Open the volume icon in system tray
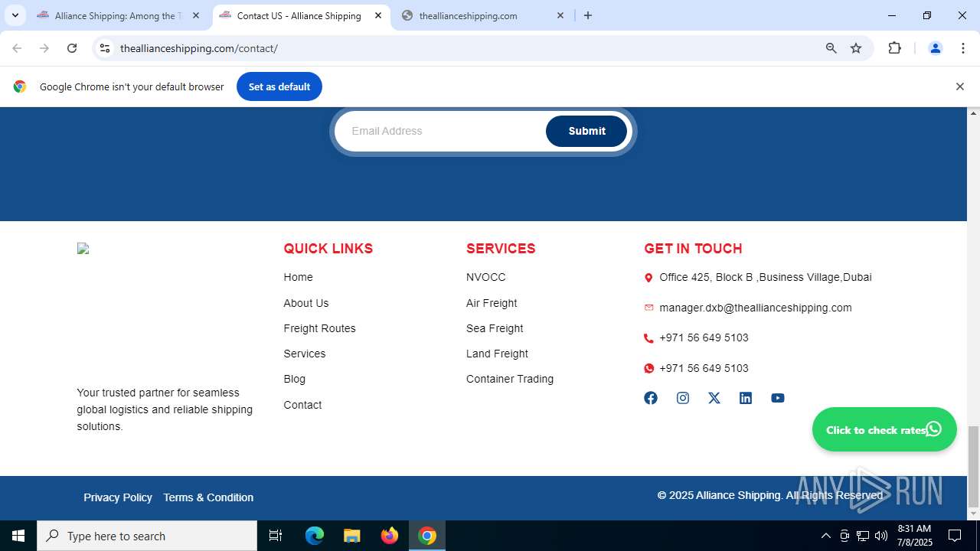 pos(881,536)
